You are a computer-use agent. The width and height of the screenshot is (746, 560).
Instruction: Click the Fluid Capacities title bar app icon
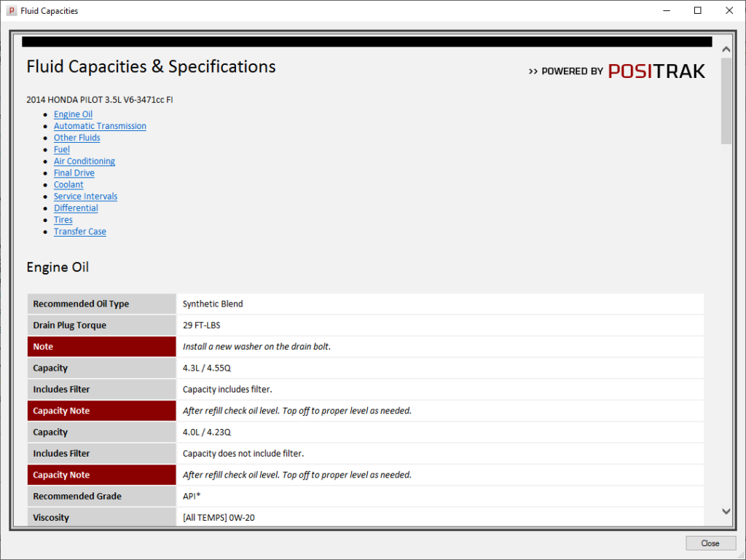(x=12, y=10)
